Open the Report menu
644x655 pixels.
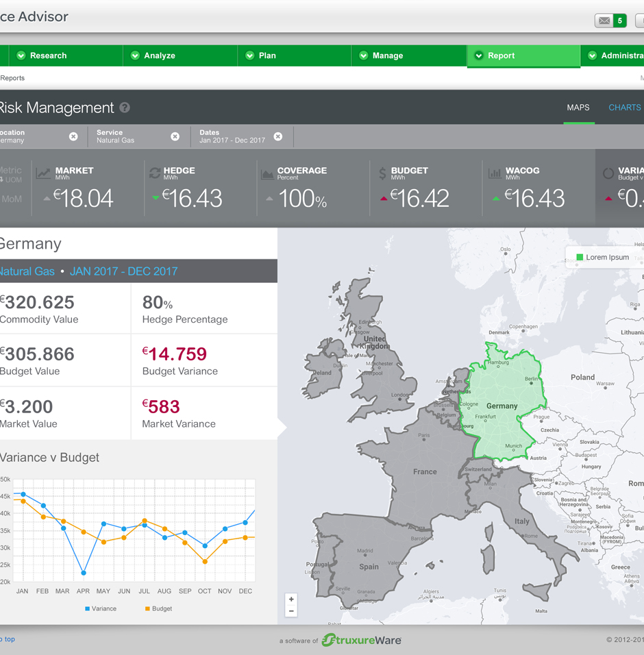tap(523, 55)
